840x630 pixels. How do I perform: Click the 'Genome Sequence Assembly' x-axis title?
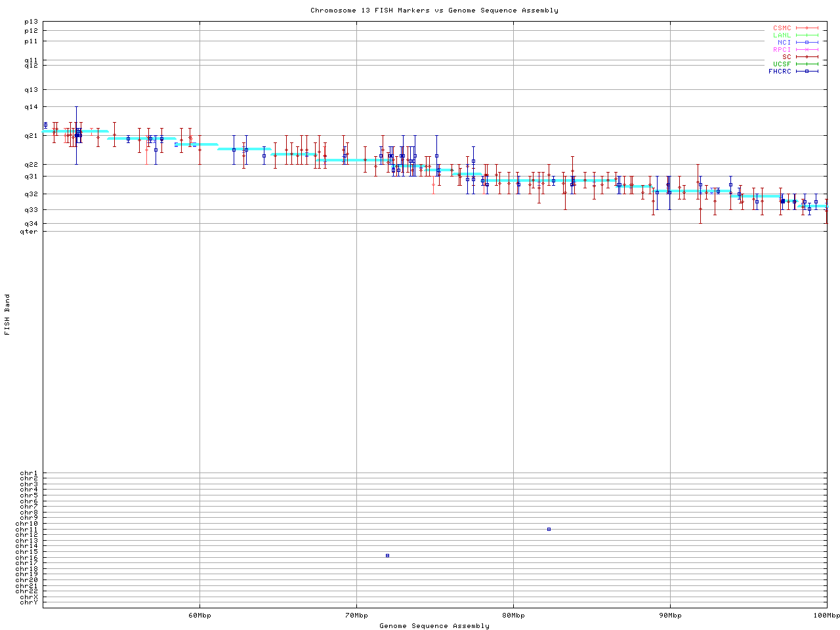(434, 626)
